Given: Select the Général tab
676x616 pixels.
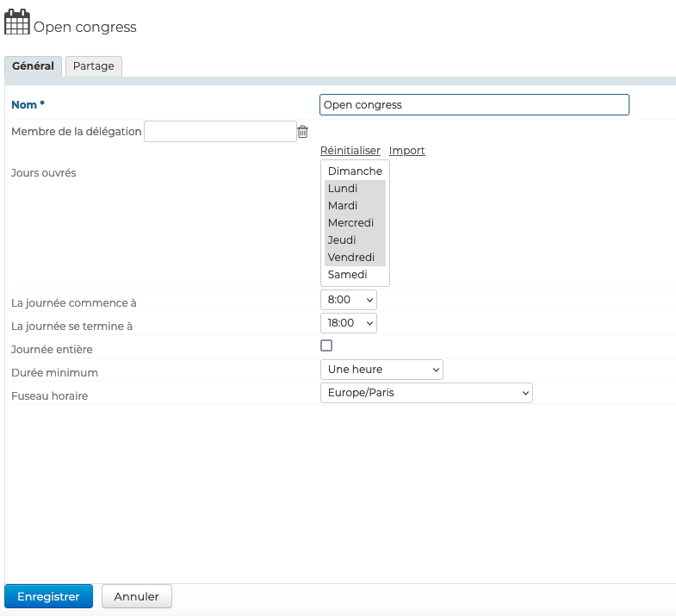Looking at the screenshot, I should coord(33,66).
